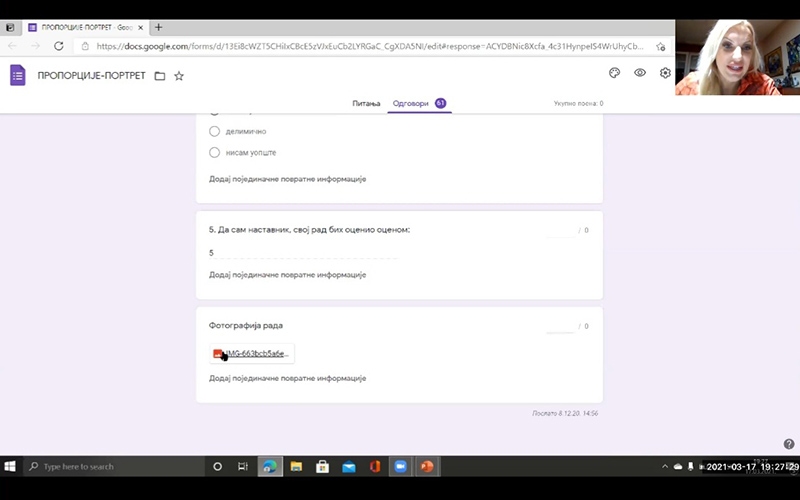Open File Explorer from the taskbar
This screenshot has width=800, height=500.
pyautogui.click(x=296, y=466)
